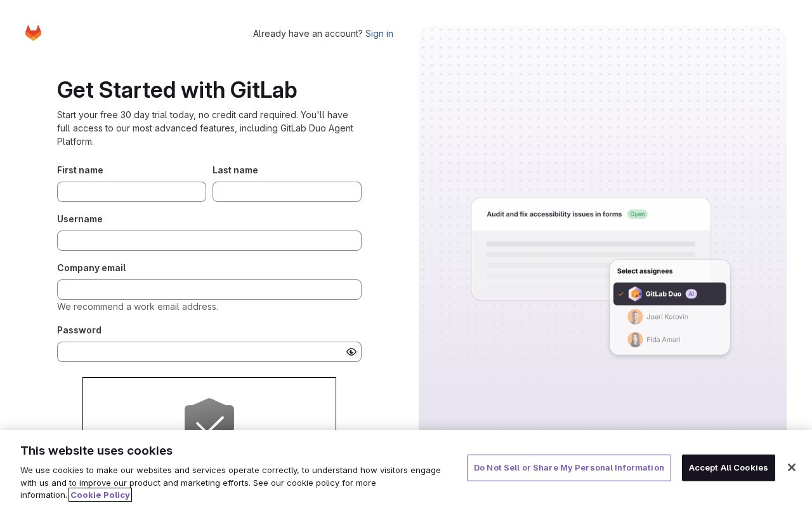The image size is (812, 508).
Task: Click into the Username field
Action: [x=209, y=241]
